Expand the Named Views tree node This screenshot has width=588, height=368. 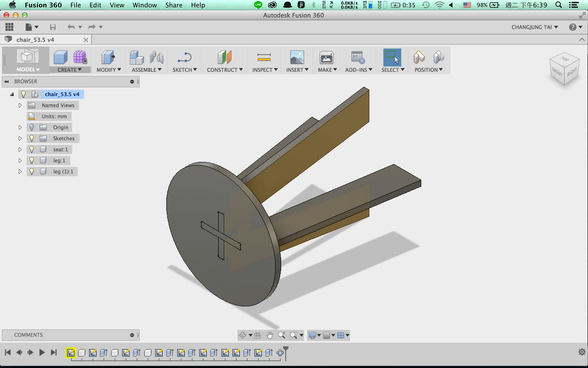coord(20,105)
